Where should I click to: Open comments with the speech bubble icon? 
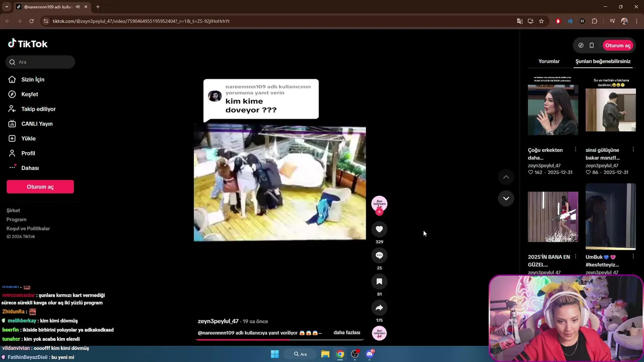pyautogui.click(x=379, y=255)
